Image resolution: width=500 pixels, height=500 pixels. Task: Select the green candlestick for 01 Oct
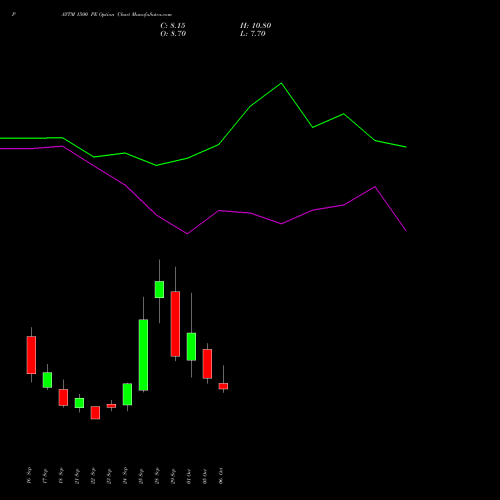coord(191,347)
